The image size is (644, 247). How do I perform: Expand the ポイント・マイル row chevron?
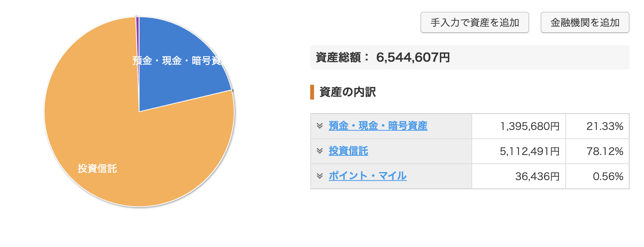click(x=320, y=176)
